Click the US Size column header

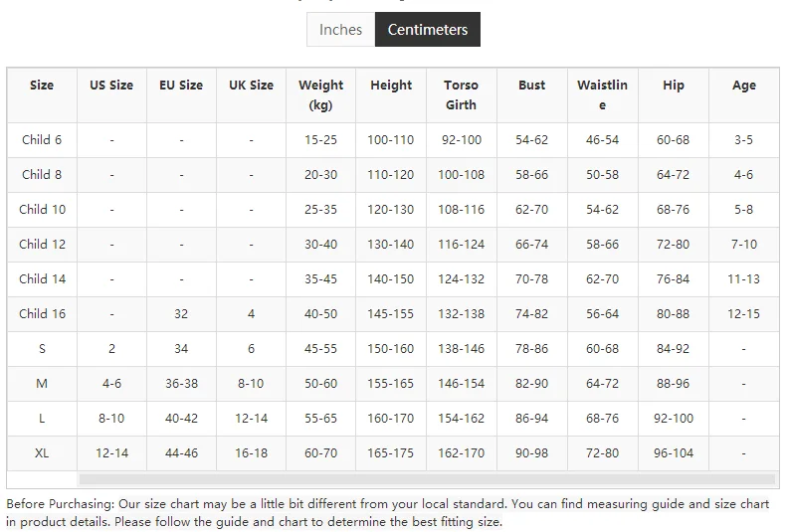(x=111, y=86)
